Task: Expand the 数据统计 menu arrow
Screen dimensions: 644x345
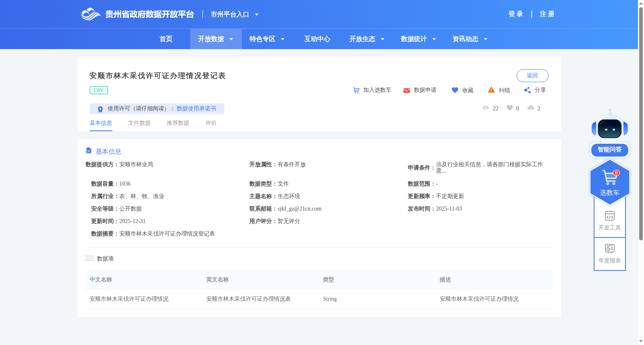Action: click(x=434, y=39)
